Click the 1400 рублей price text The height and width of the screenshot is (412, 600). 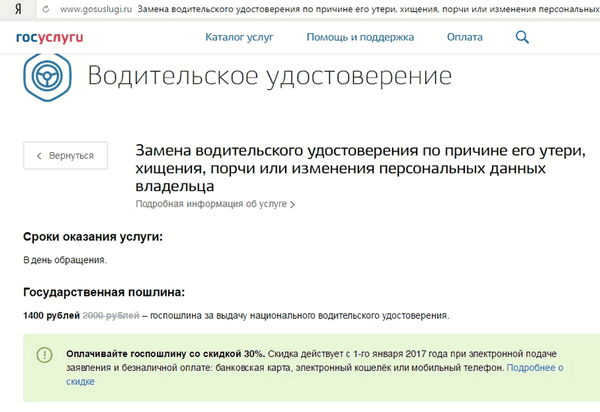(51, 316)
